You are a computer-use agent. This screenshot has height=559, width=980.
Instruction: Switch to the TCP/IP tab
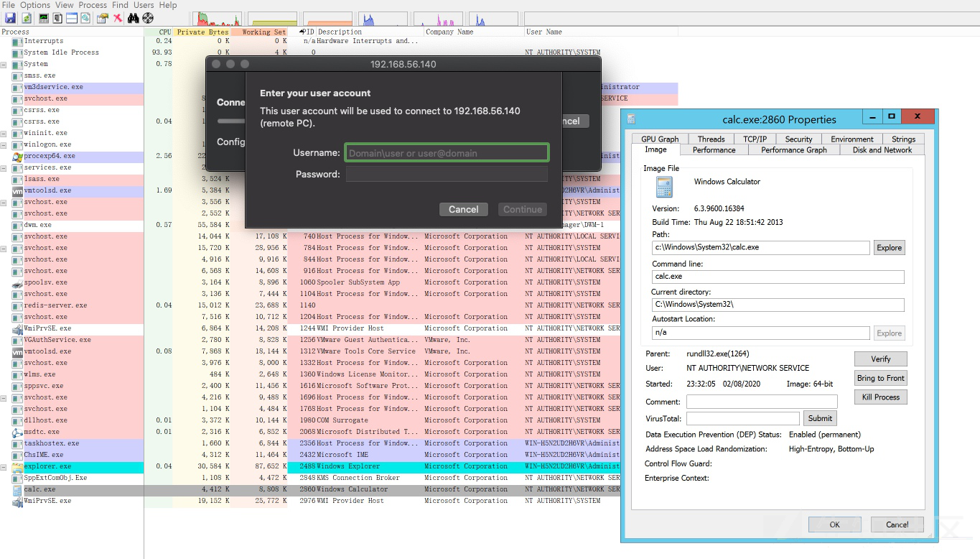[755, 139]
